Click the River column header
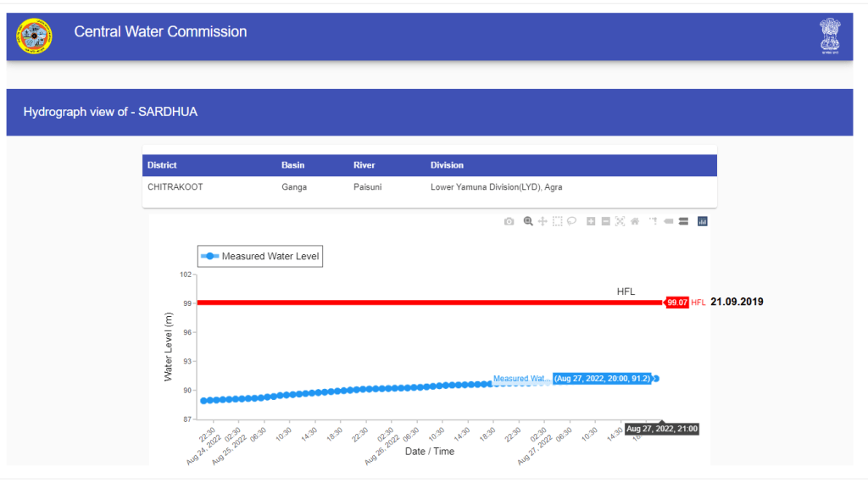This screenshot has width=868, height=483. pyautogui.click(x=364, y=165)
